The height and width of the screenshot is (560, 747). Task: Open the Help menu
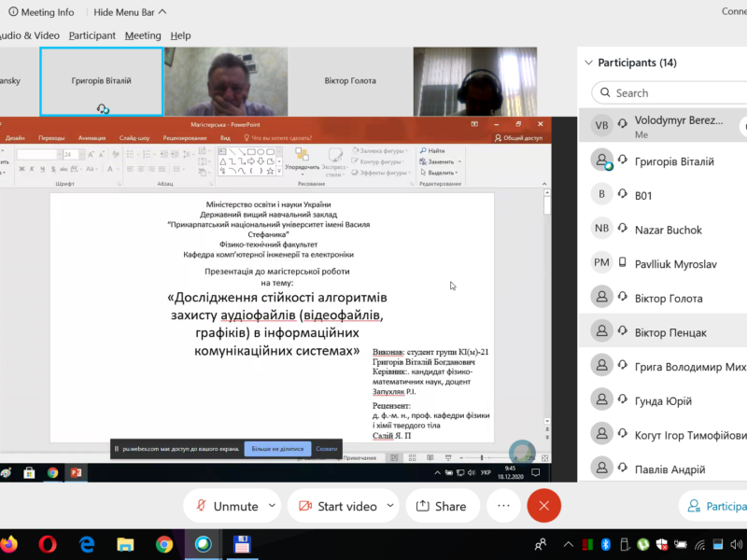[x=180, y=35]
